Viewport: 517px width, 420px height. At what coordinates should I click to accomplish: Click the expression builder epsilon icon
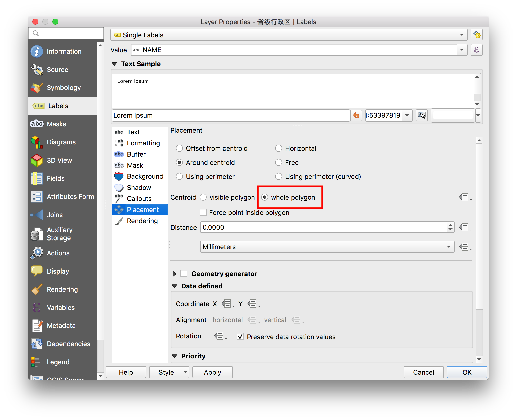pyautogui.click(x=476, y=50)
